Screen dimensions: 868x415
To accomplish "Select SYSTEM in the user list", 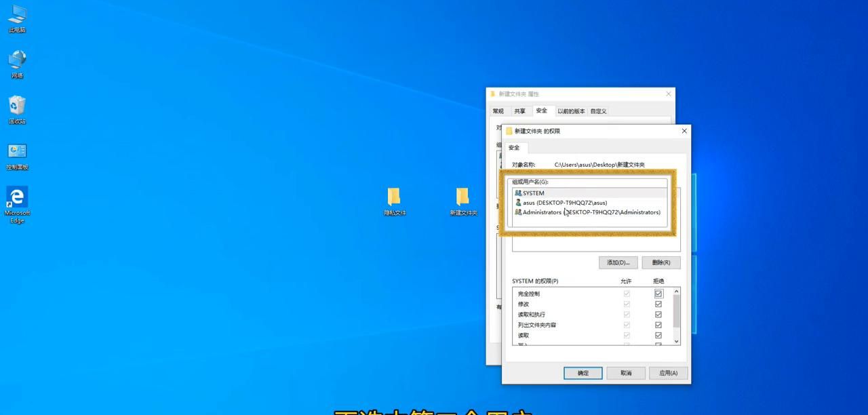I will [590, 193].
